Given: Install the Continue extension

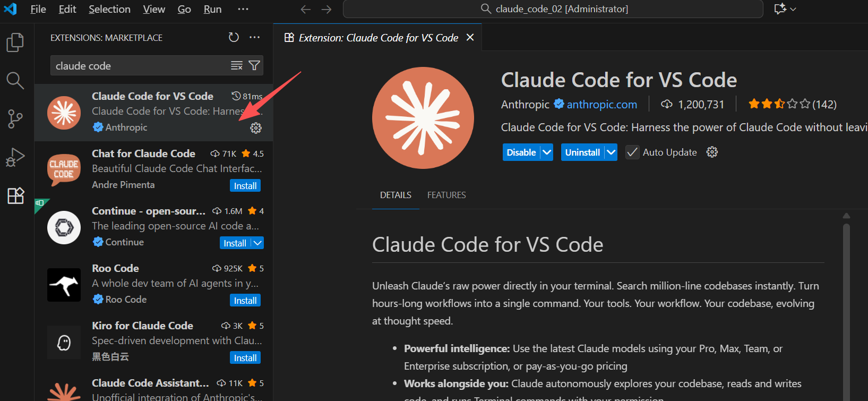Looking at the screenshot, I should pyautogui.click(x=235, y=243).
